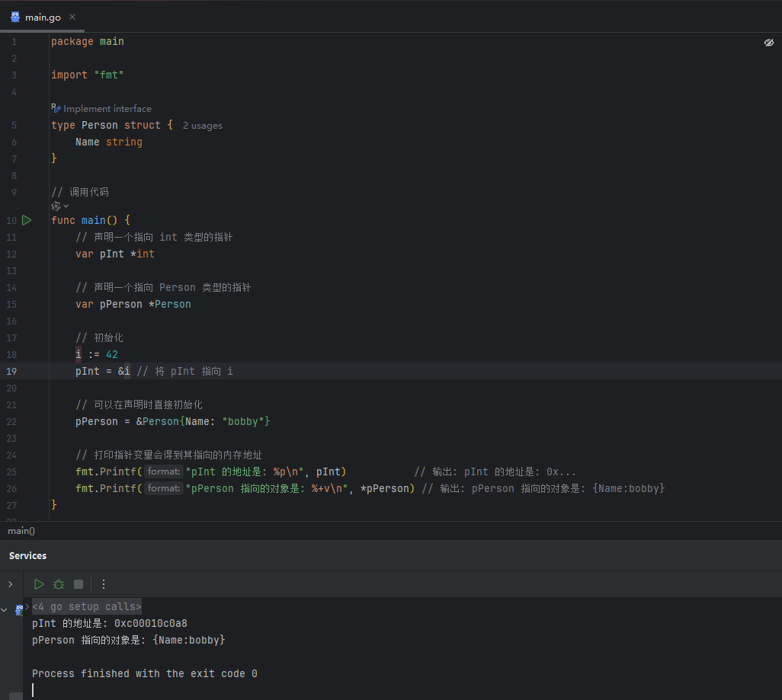Click the Go gopher icon on main.go tab

(x=15, y=17)
